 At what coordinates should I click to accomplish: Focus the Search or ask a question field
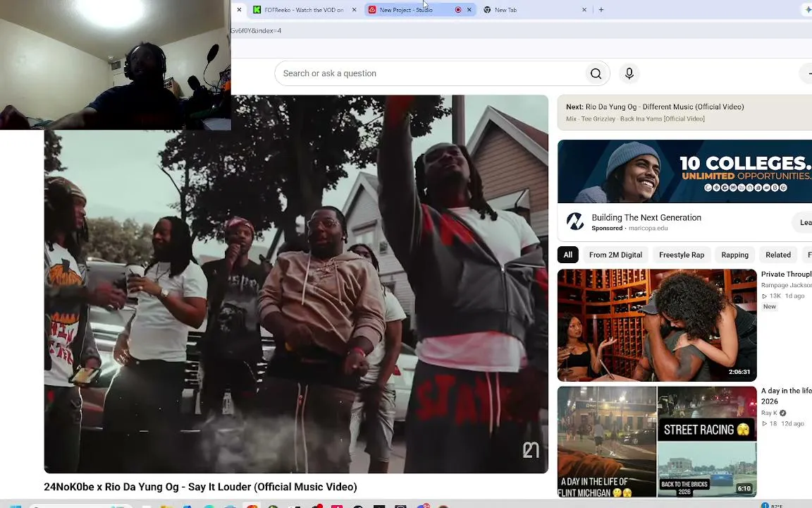430,73
